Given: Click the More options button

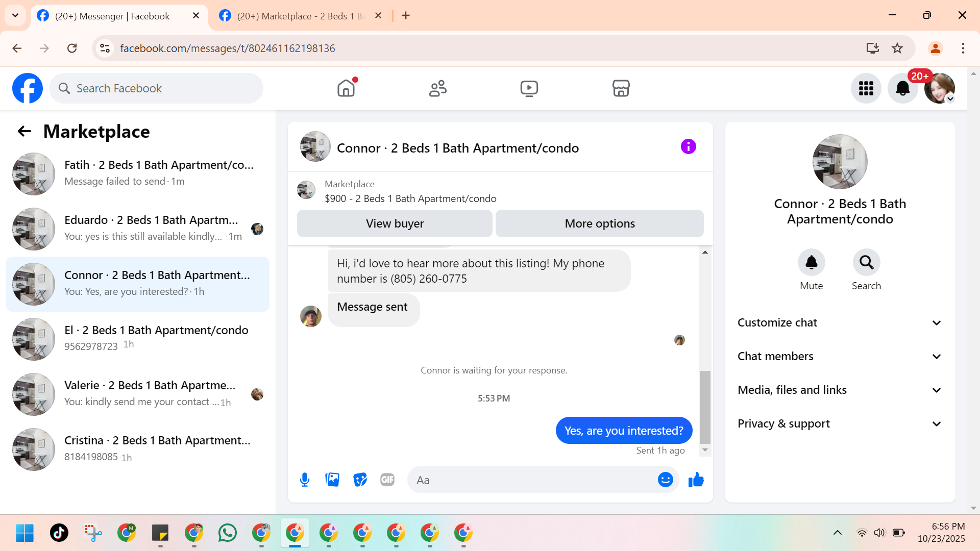Looking at the screenshot, I should 599,223.
